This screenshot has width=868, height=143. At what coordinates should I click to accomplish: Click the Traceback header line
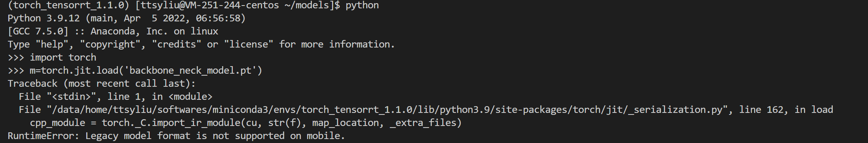click(102, 84)
